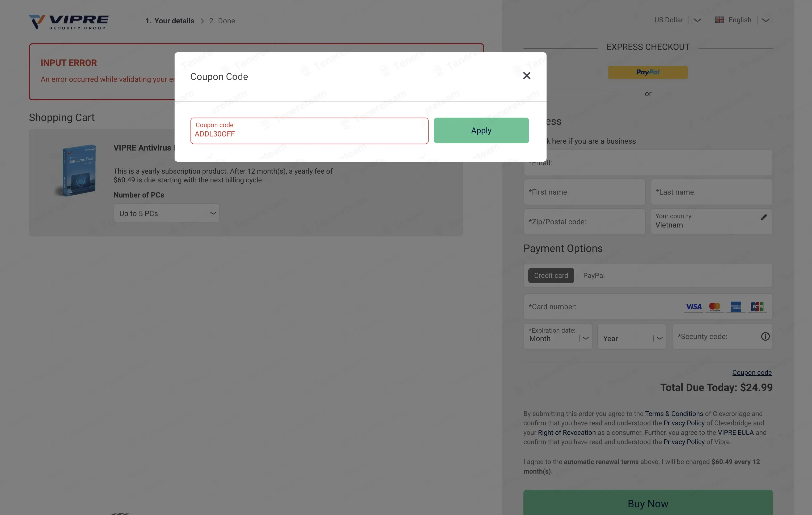Open the US Dollar currency dropdown
Screen dimensions: 812x515
coord(678,20)
